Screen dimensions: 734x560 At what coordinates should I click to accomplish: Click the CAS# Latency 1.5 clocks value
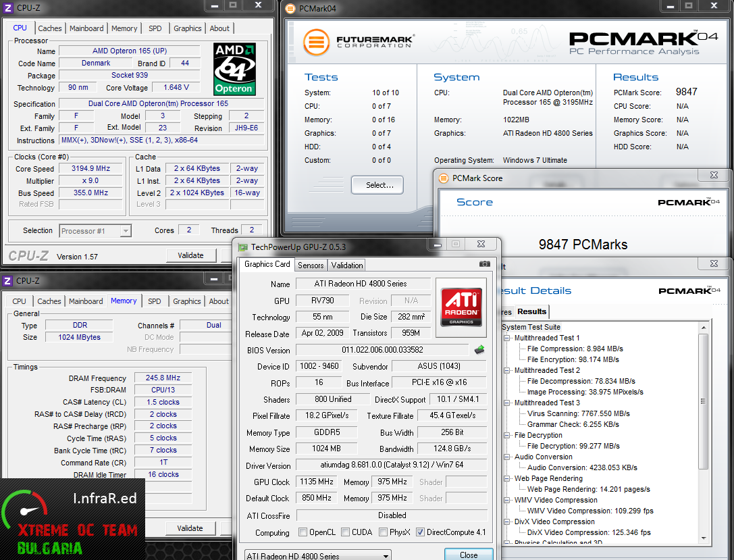click(163, 402)
